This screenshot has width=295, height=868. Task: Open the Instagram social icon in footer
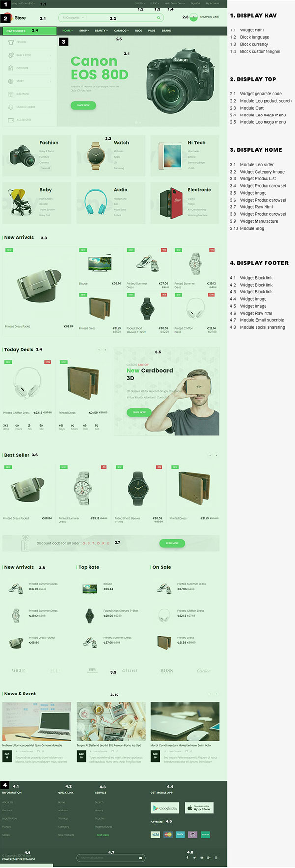pyautogui.click(x=216, y=857)
